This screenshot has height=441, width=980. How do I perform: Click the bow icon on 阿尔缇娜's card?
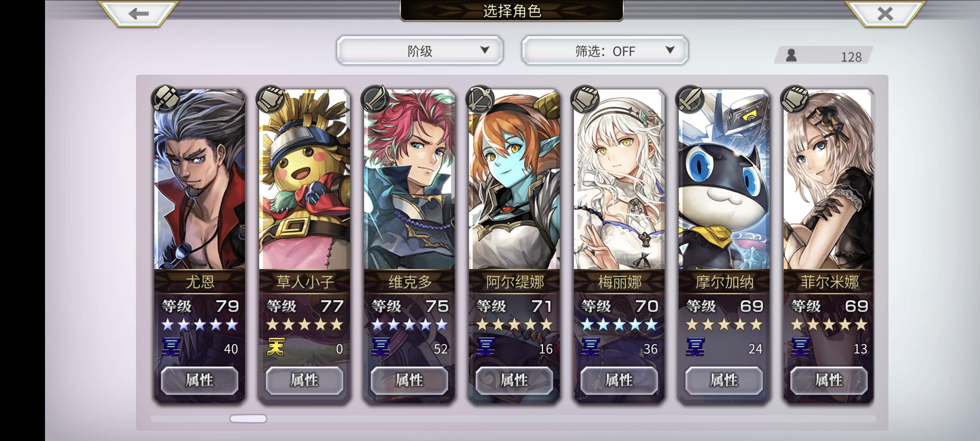[x=480, y=99]
